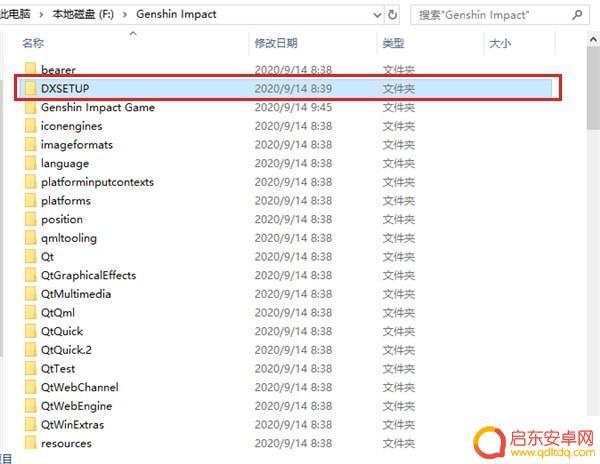Screen dimensions: 600x464
Task: Click the "QtWebEngine" folder name
Action: [77, 406]
